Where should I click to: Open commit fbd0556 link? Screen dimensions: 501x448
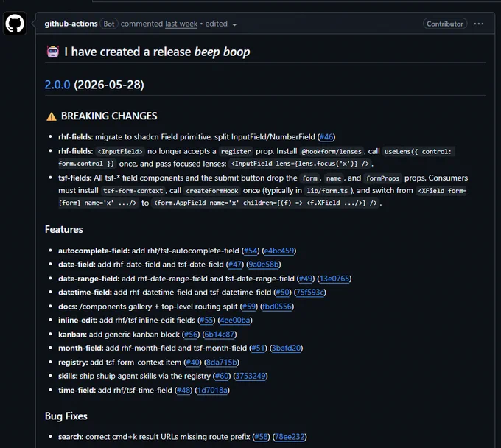click(x=277, y=307)
